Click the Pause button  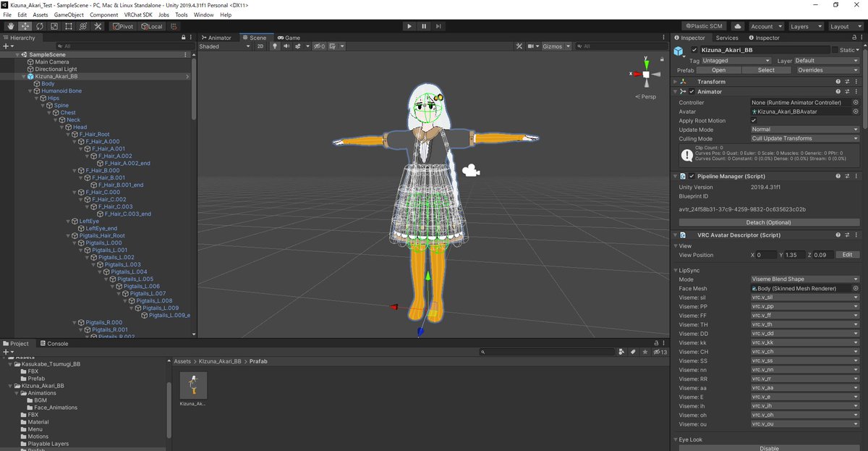424,26
